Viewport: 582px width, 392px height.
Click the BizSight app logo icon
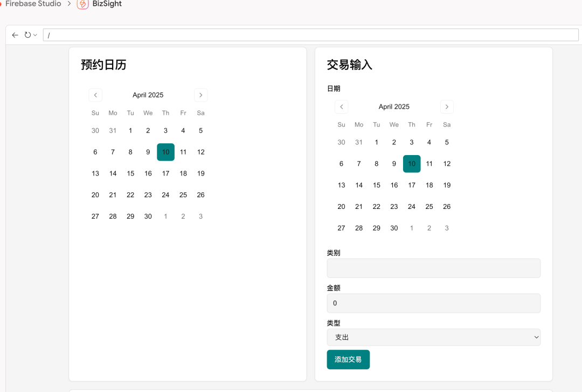pyautogui.click(x=82, y=4)
